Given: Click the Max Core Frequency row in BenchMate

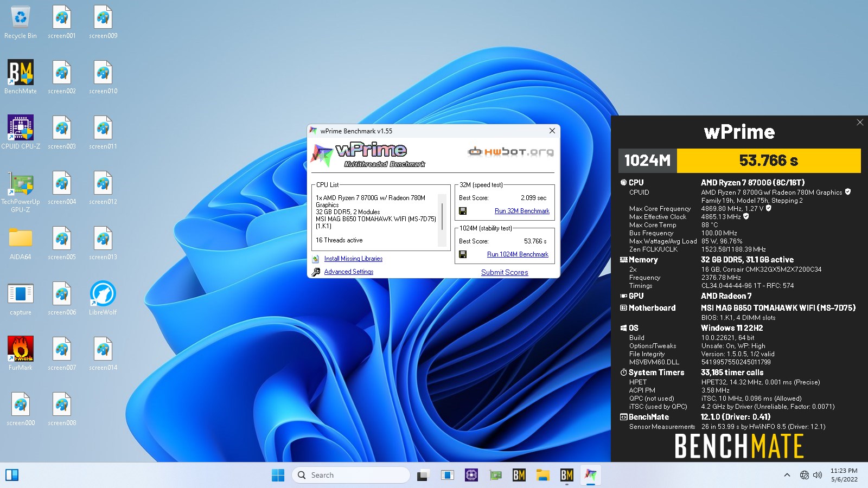Looking at the screenshot, I should (x=700, y=208).
